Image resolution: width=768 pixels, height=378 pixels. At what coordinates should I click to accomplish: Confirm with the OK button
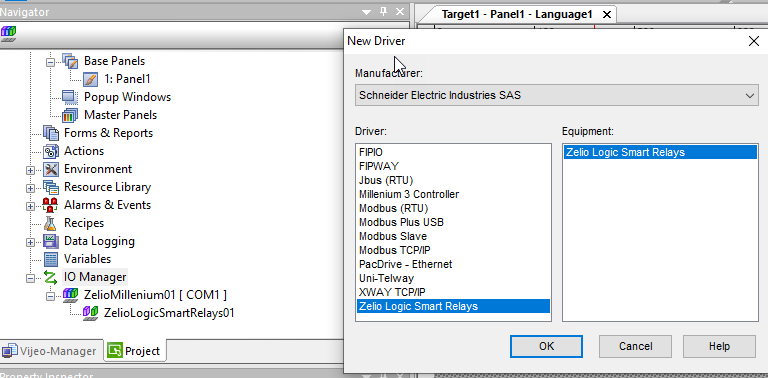(x=546, y=346)
